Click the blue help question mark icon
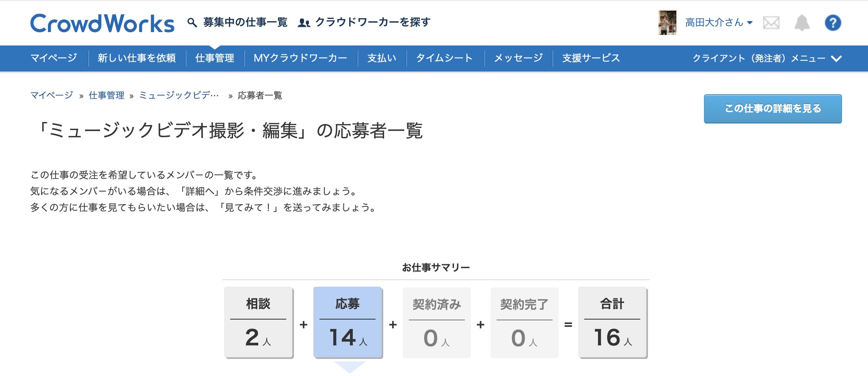The height and width of the screenshot is (376, 868). pyautogui.click(x=833, y=23)
